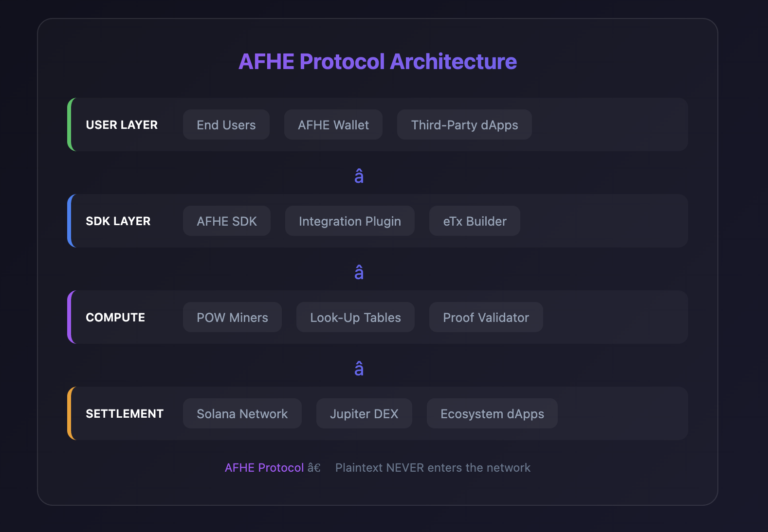Click the End Users chip
Viewport: 768px width, 532px height.
226,125
